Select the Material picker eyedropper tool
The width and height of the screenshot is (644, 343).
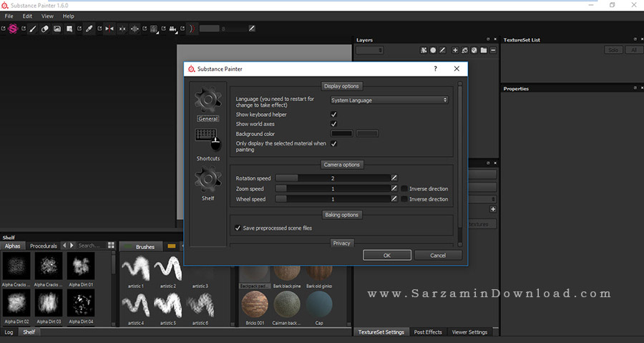coord(89,29)
